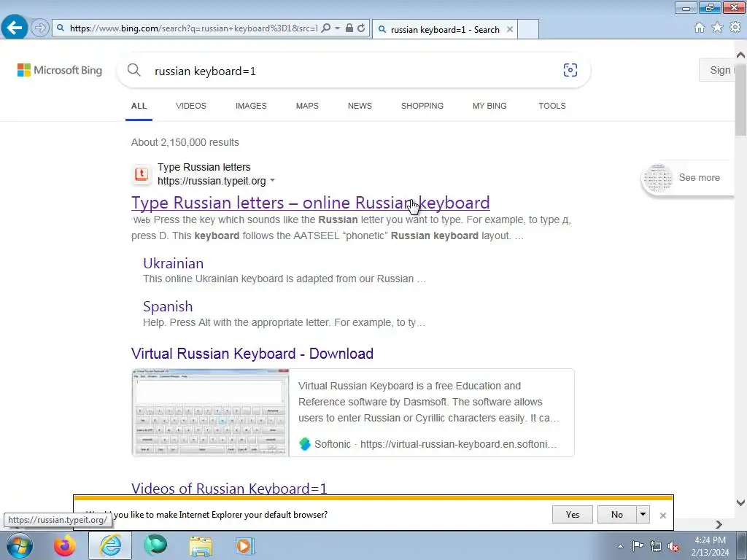Open Action Center flag icon
Screen dimensions: 747x560
638,546
